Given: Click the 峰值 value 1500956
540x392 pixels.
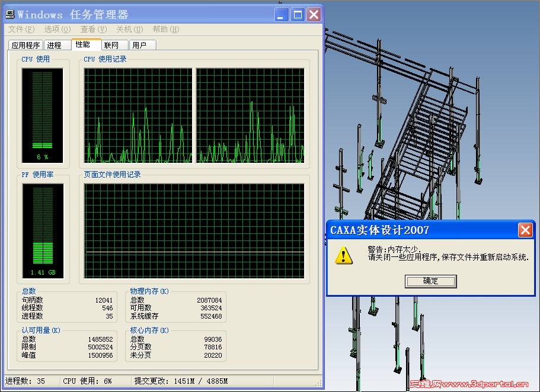Looking at the screenshot, I should (100, 355).
